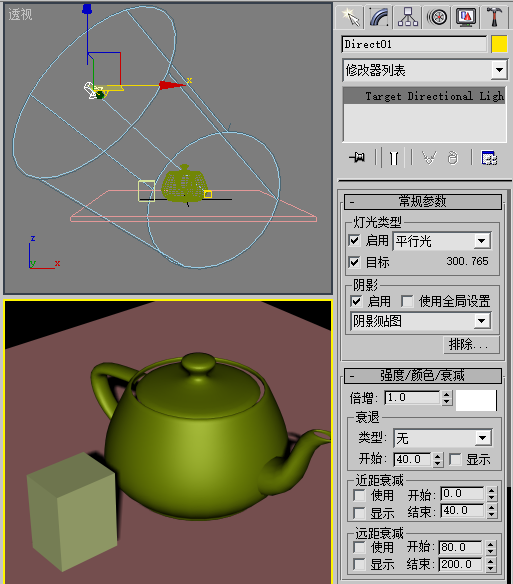Screen dimensions: 513x584
Task: Click the white light color swatch
Action: (476, 400)
